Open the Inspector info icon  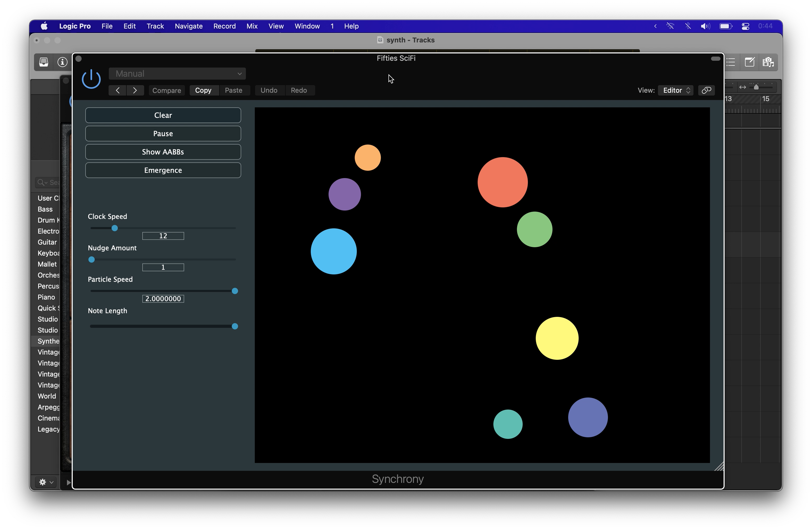point(62,62)
